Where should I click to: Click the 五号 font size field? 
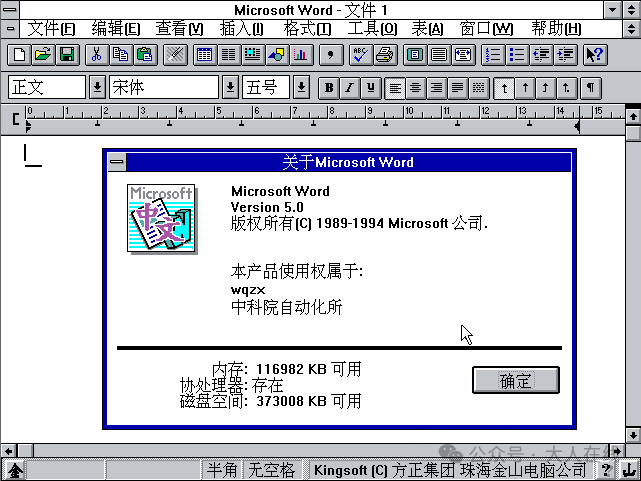click(x=266, y=87)
